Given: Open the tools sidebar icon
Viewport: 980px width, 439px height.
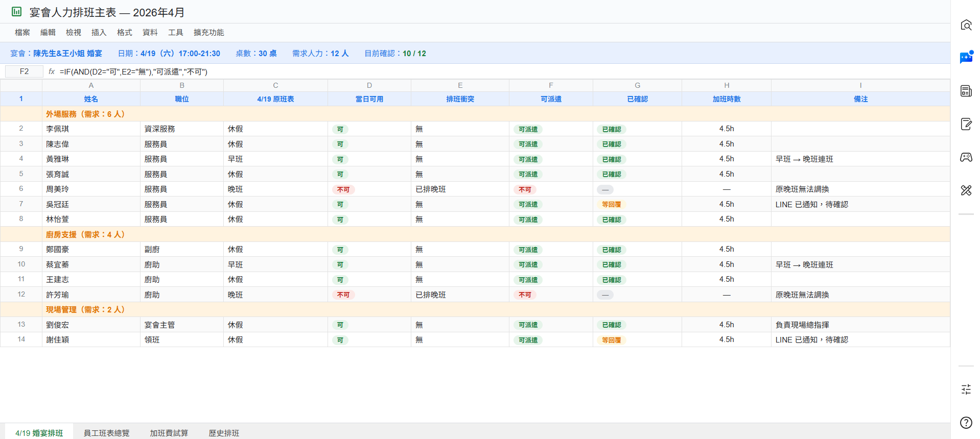Looking at the screenshot, I should tap(966, 190).
